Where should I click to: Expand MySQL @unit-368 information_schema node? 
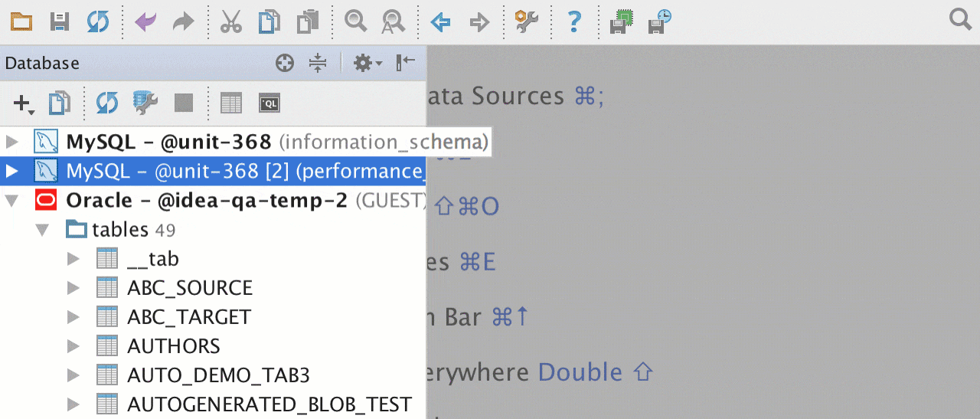(11, 142)
